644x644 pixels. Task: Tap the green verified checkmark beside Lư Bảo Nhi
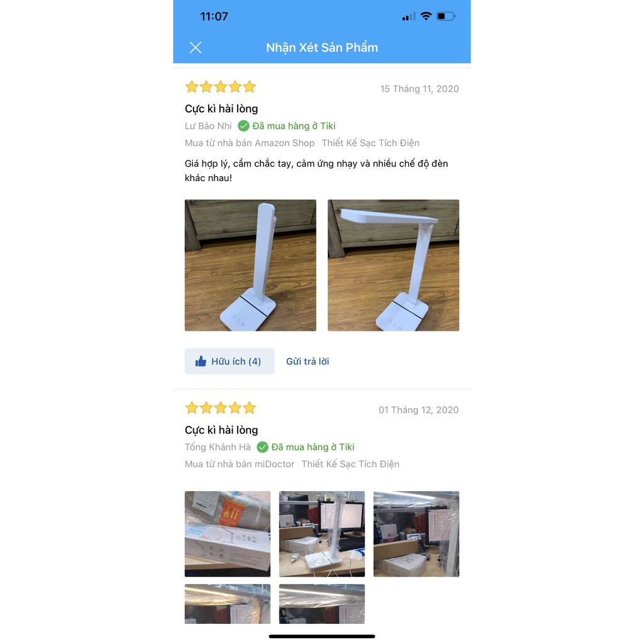point(243,126)
